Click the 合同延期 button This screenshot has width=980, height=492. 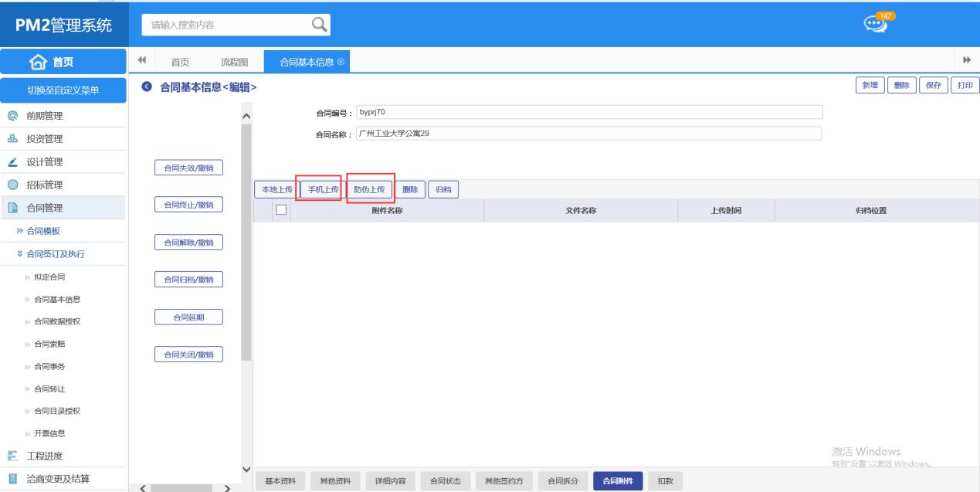188,317
